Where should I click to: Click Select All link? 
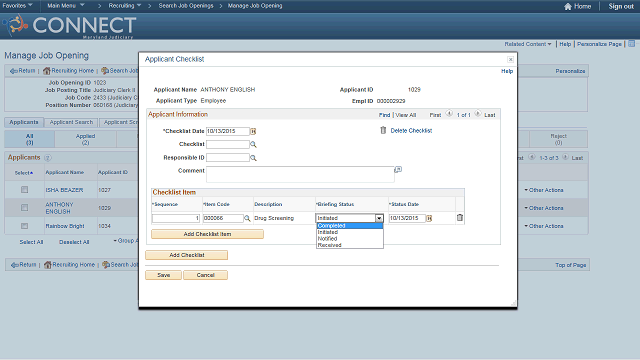click(31, 242)
